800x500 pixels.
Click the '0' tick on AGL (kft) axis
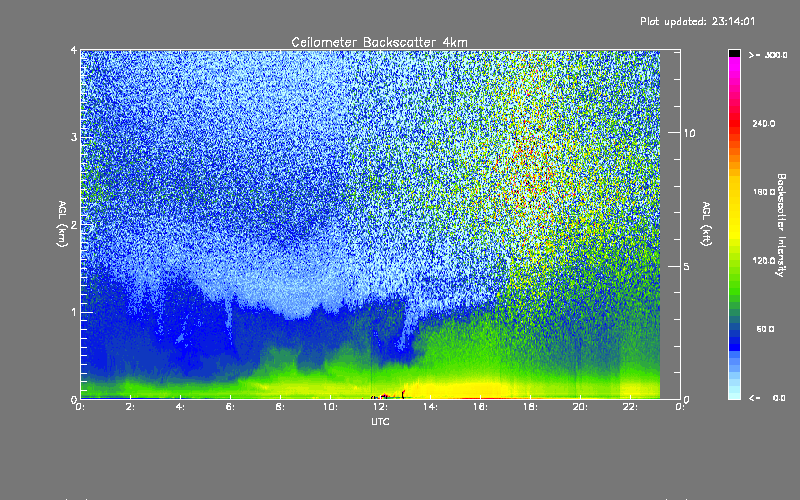686,399
